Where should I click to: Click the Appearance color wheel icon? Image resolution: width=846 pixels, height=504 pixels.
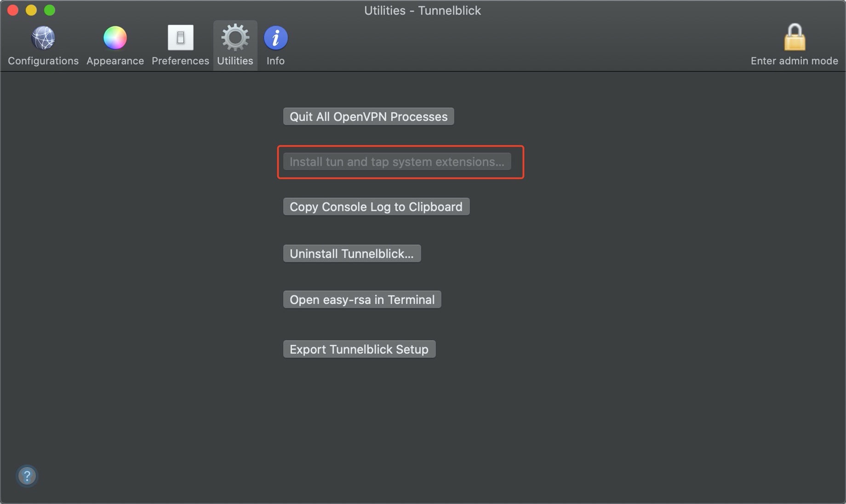tap(115, 38)
